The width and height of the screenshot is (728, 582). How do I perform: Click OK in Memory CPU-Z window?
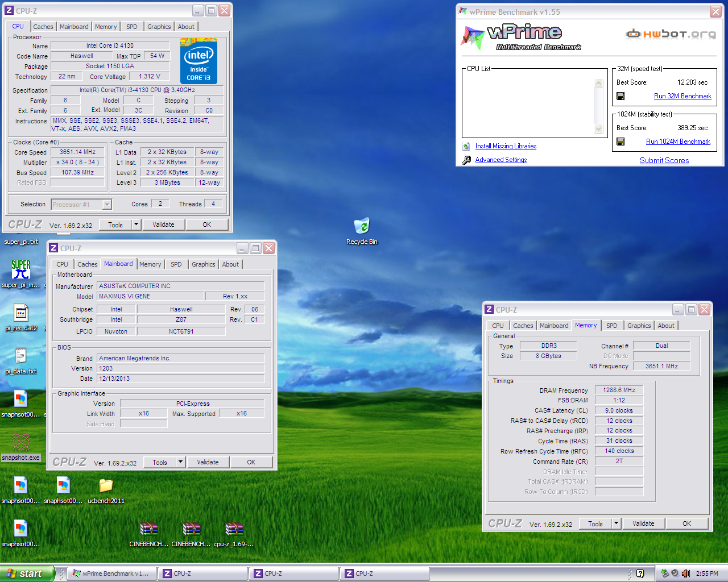click(x=687, y=523)
